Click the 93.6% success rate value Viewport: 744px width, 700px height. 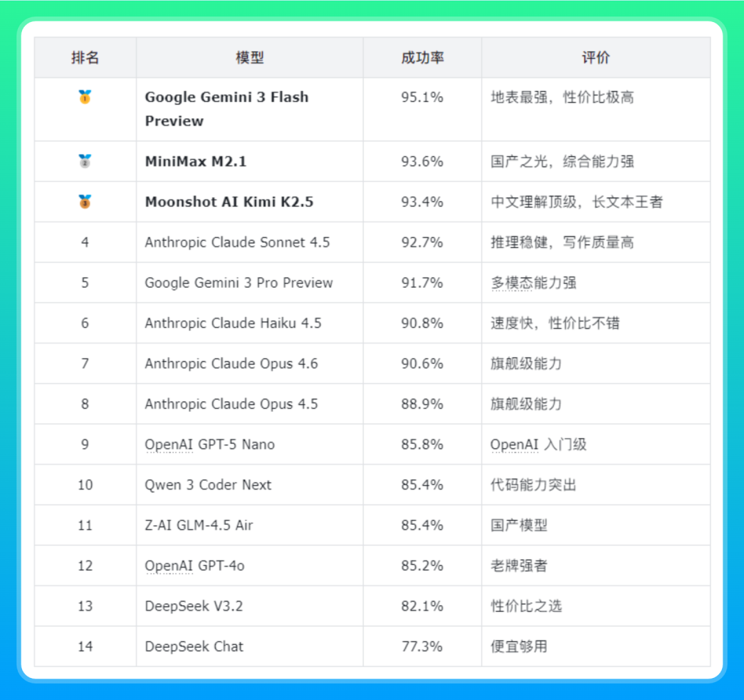click(x=422, y=161)
